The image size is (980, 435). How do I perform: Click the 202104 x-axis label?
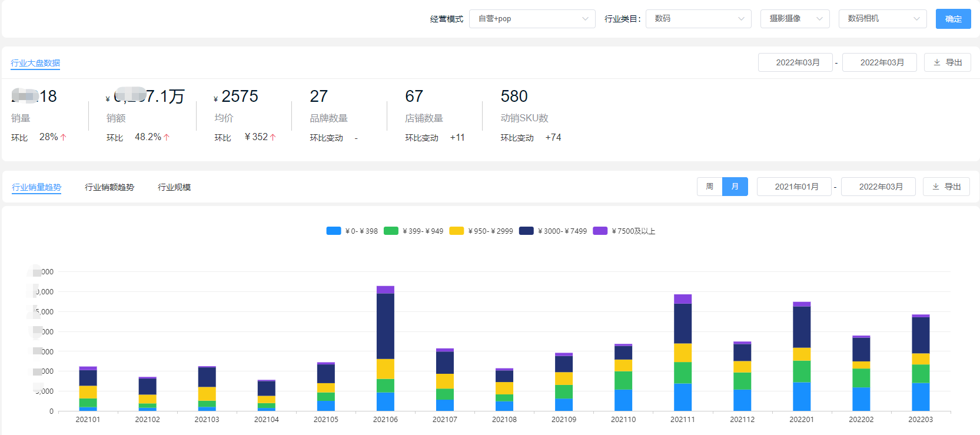point(266,420)
